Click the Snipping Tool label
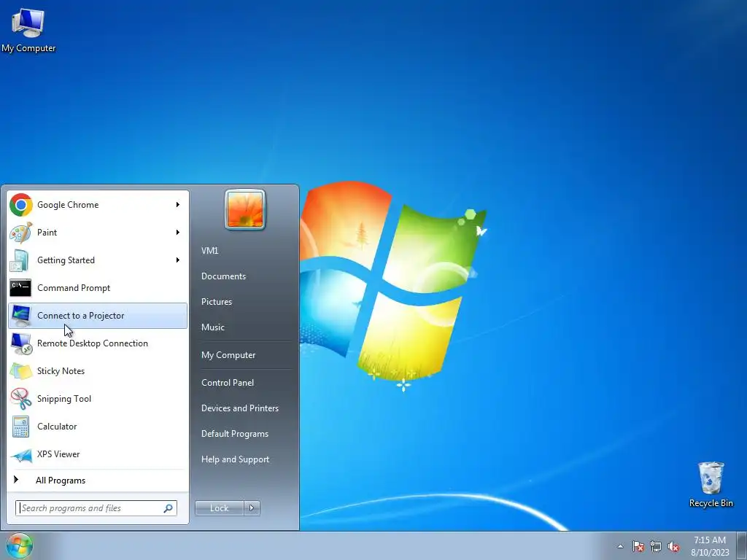Viewport: 747px width, 560px height. tap(64, 399)
